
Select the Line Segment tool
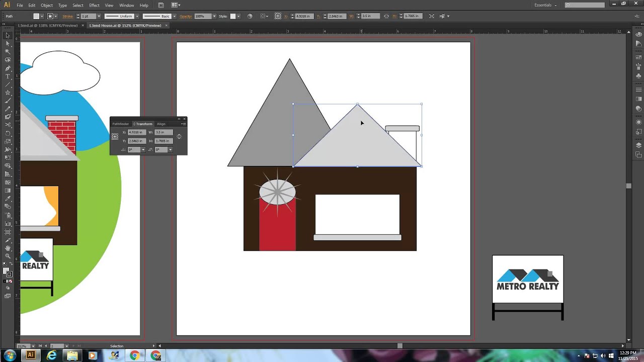8,84
